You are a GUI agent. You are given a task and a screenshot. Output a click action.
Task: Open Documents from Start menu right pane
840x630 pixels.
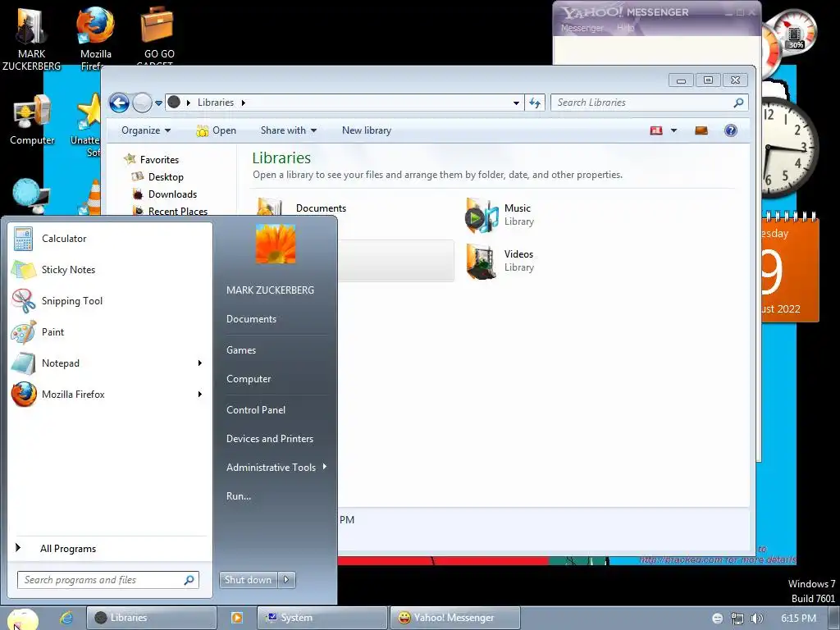coord(251,319)
